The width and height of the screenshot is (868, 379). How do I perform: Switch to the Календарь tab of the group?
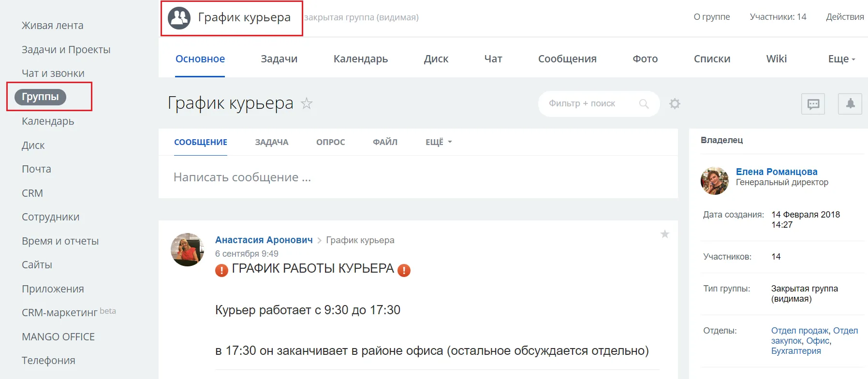[361, 58]
